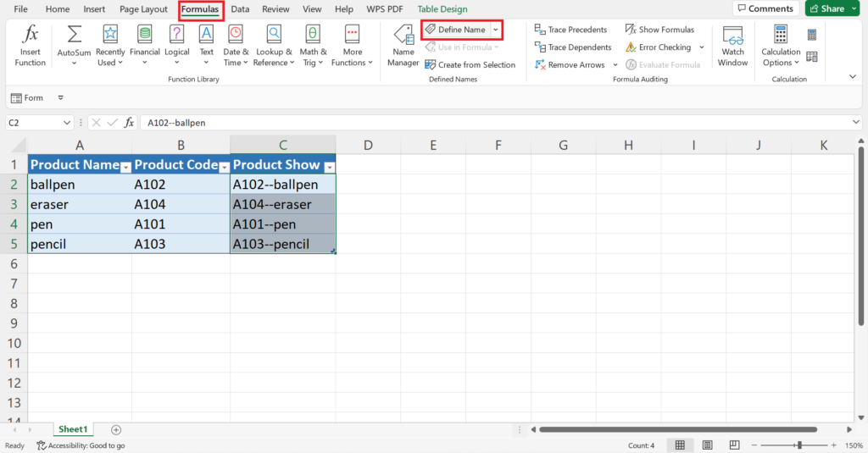This screenshot has width=868, height=453.
Task: Open Calculation Options
Action: [x=781, y=46]
